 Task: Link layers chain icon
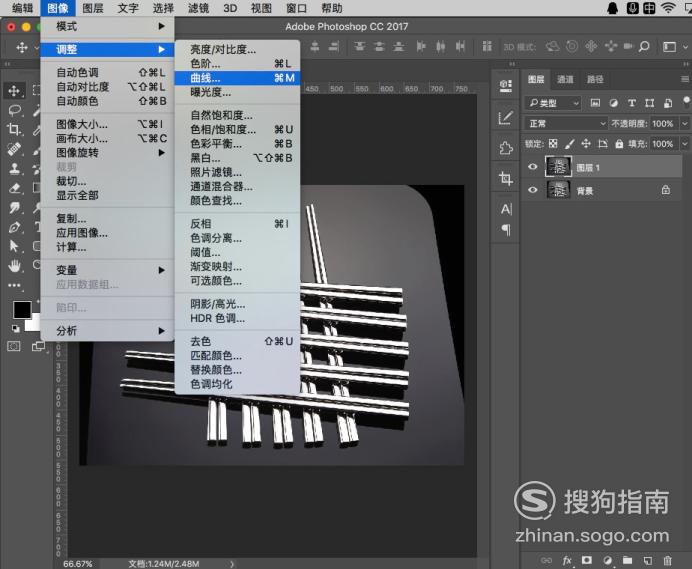click(x=546, y=560)
